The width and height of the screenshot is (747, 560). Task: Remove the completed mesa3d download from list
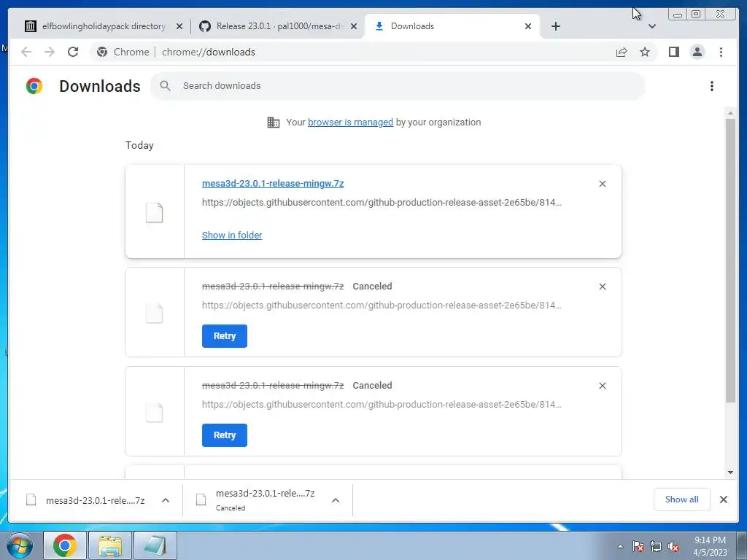click(602, 184)
